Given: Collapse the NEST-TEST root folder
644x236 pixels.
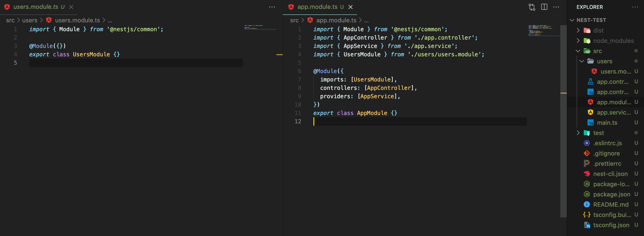Looking at the screenshot, I should [572, 20].
